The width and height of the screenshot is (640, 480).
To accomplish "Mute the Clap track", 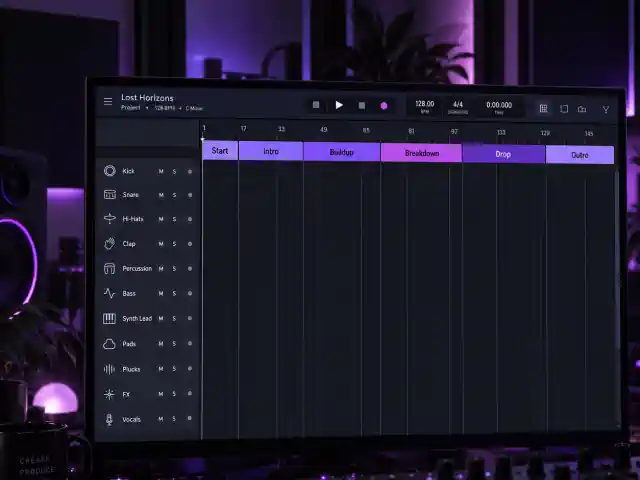I will click(x=161, y=244).
